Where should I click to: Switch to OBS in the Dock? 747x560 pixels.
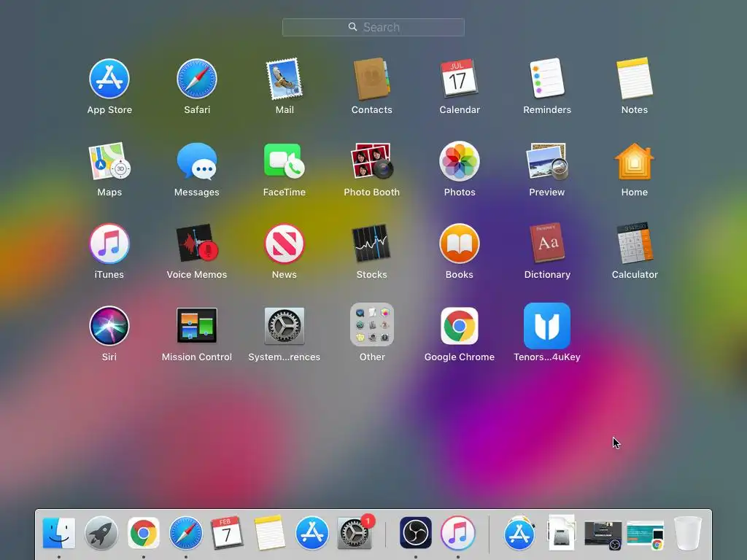tap(415, 533)
